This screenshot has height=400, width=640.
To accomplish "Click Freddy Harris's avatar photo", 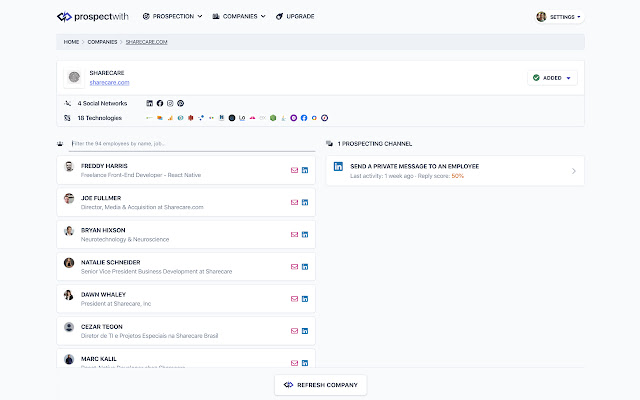I will [x=69, y=166].
